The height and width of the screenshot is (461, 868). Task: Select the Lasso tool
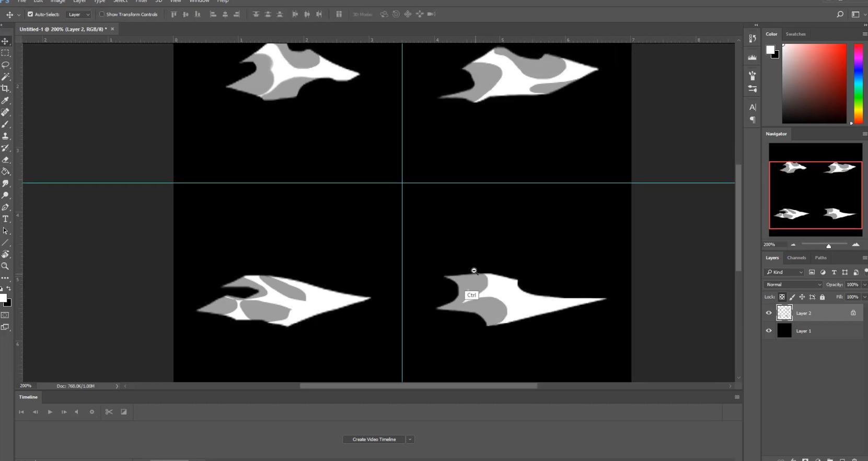coord(5,65)
